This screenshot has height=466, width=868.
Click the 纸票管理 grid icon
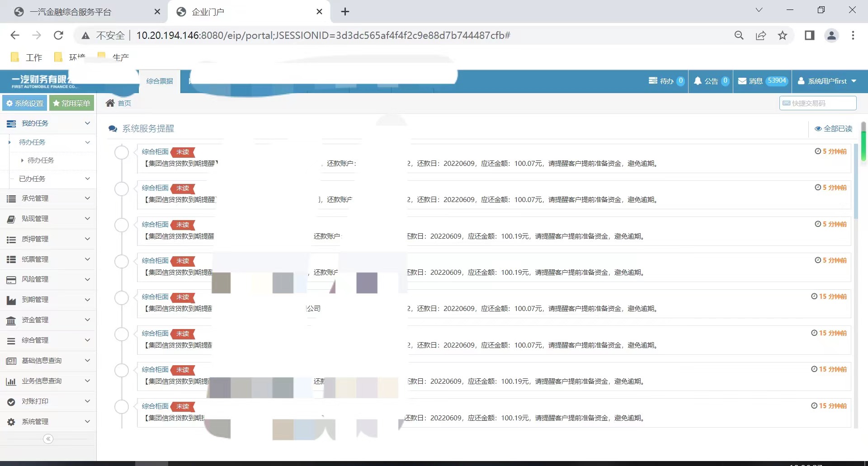coord(11,259)
